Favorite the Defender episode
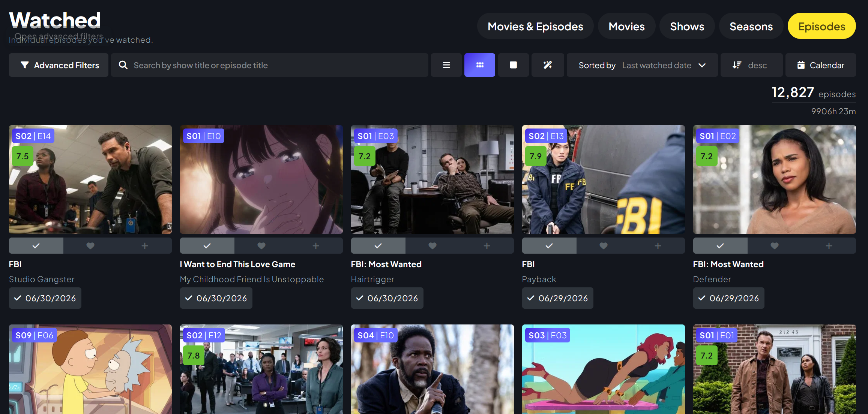 (x=775, y=246)
